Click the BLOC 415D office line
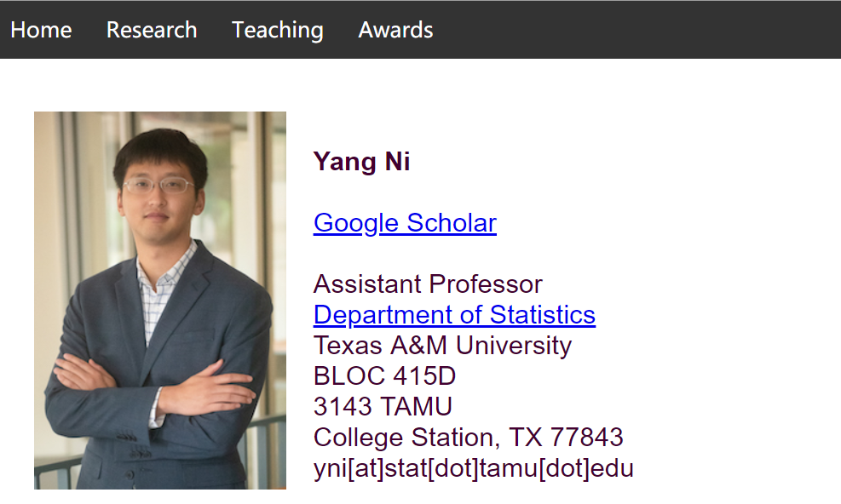The height and width of the screenshot is (504, 841). tap(384, 376)
